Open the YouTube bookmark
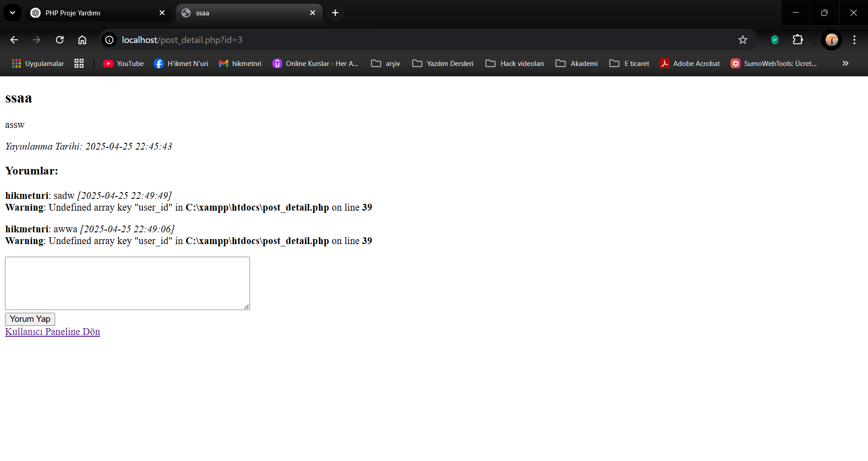 click(123, 63)
